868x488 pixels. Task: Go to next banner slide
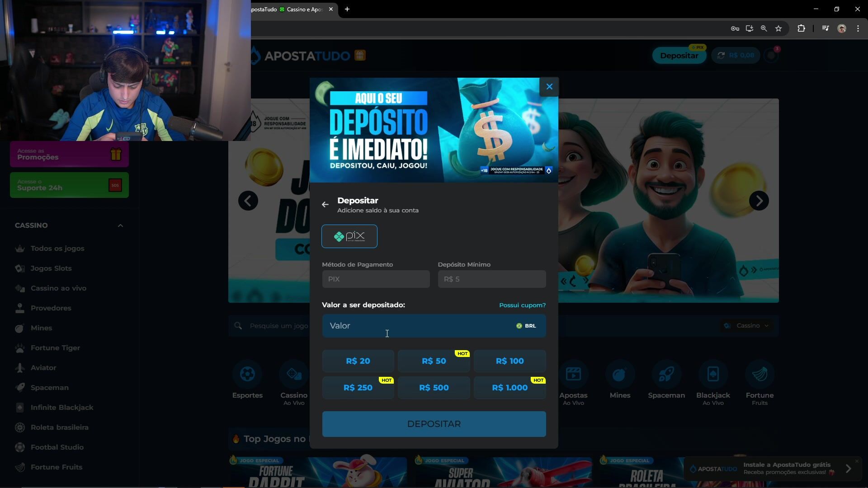(759, 201)
